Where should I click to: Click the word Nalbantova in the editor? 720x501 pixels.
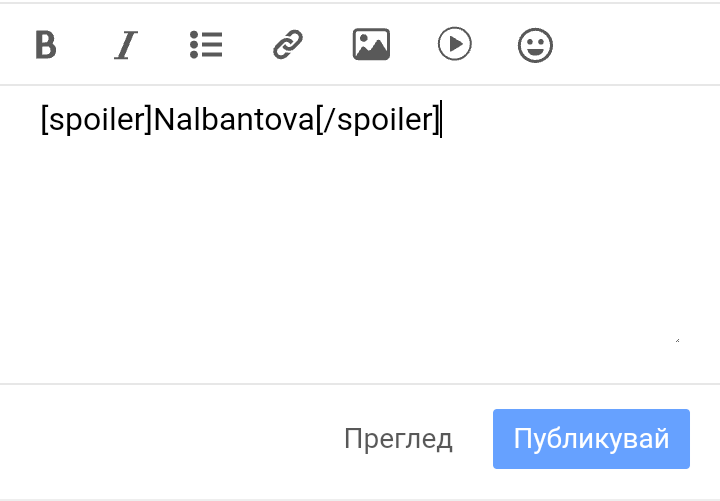tap(234, 119)
